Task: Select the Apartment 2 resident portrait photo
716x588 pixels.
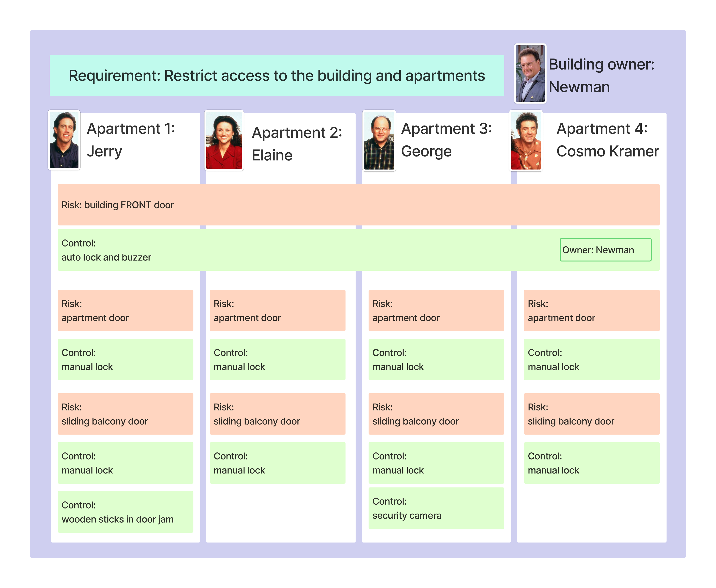Action: point(224,140)
